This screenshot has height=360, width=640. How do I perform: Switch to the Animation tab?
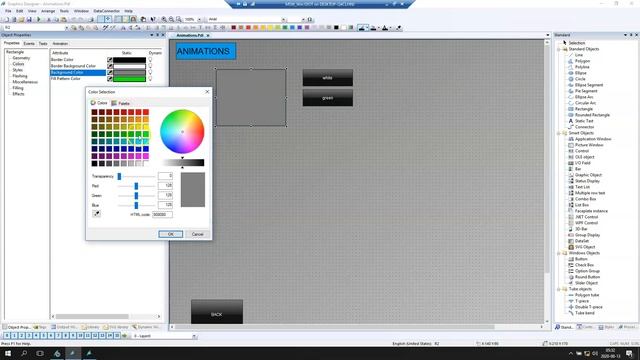60,43
